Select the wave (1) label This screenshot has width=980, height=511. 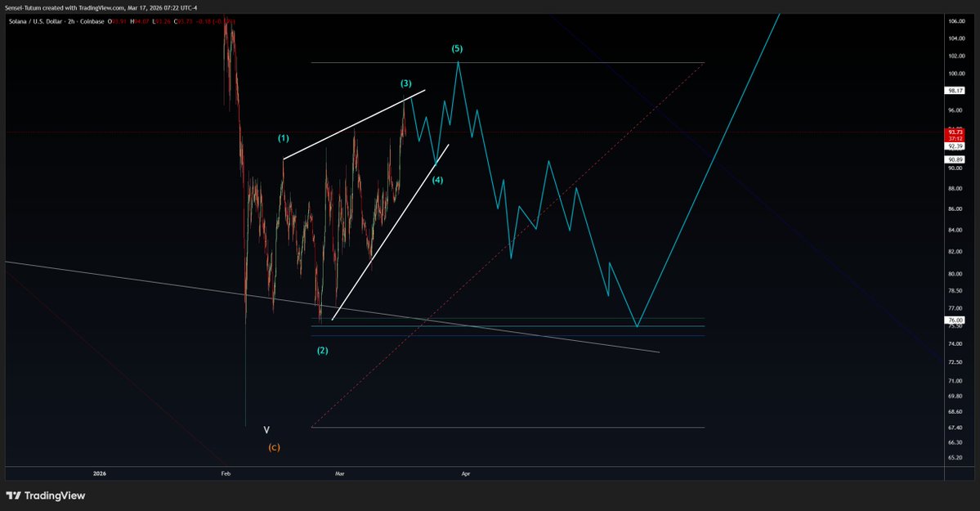click(x=284, y=138)
